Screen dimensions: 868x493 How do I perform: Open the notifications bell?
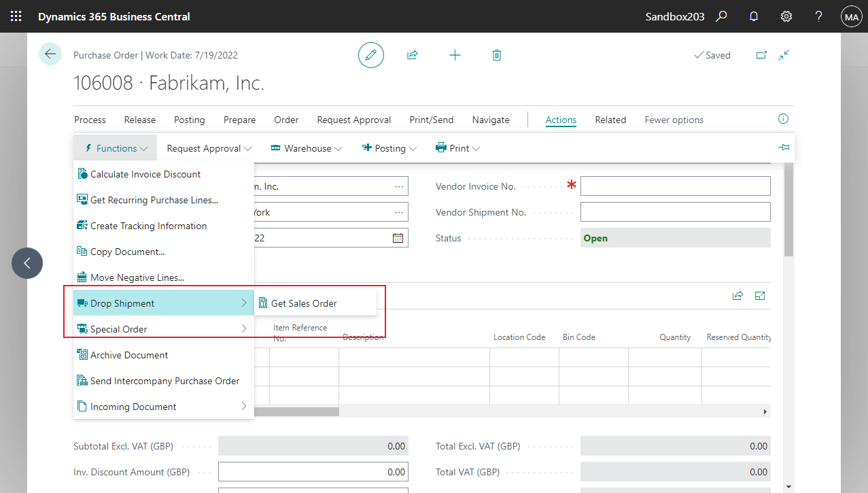point(753,16)
